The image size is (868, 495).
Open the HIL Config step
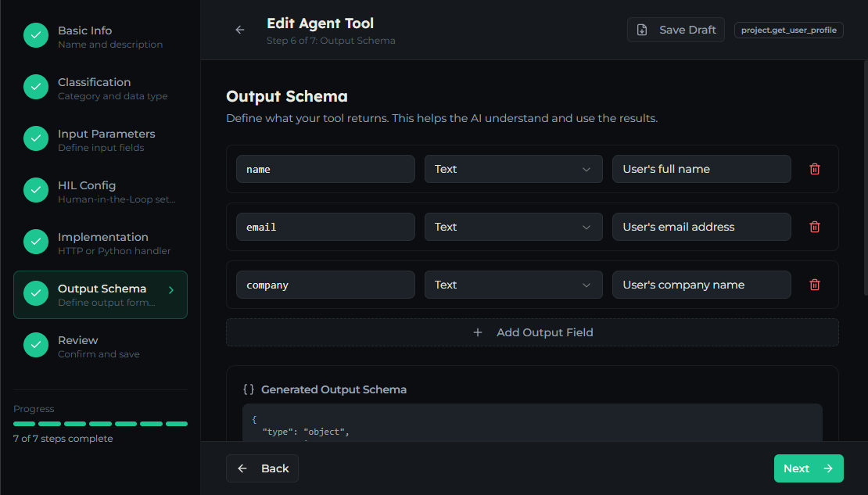100,192
